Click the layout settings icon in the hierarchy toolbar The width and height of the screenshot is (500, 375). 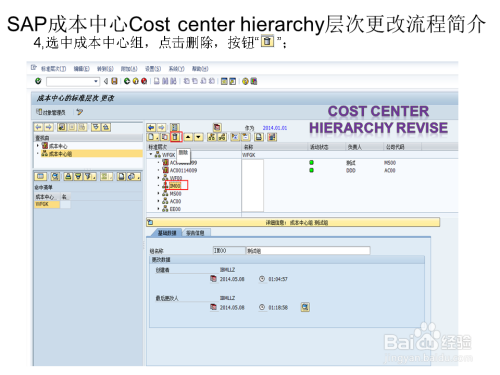tap(272, 137)
